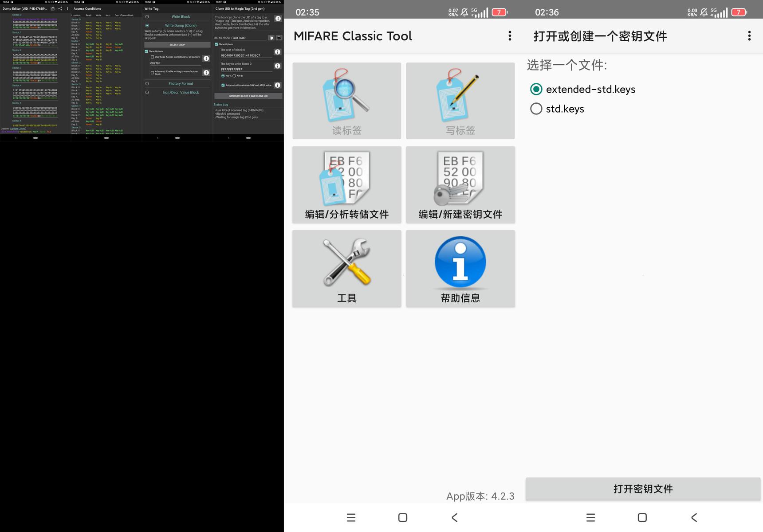Click the save icon in Dump Editor
The width and height of the screenshot is (763, 532).
tap(53, 8)
